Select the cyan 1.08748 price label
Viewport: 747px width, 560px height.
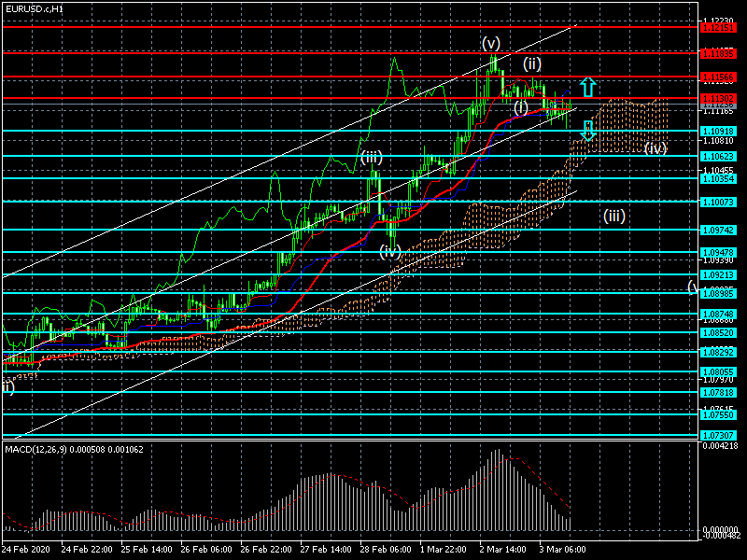[718, 314]
